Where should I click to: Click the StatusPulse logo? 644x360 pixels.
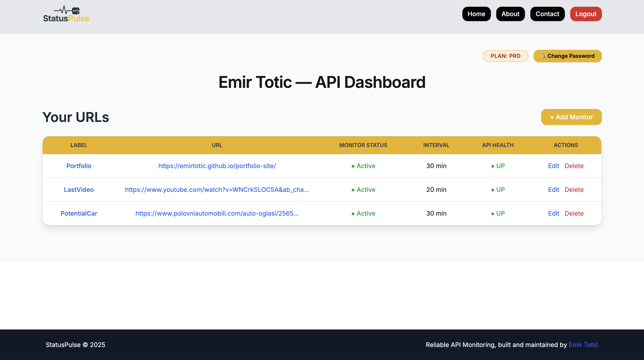point(66,14)
